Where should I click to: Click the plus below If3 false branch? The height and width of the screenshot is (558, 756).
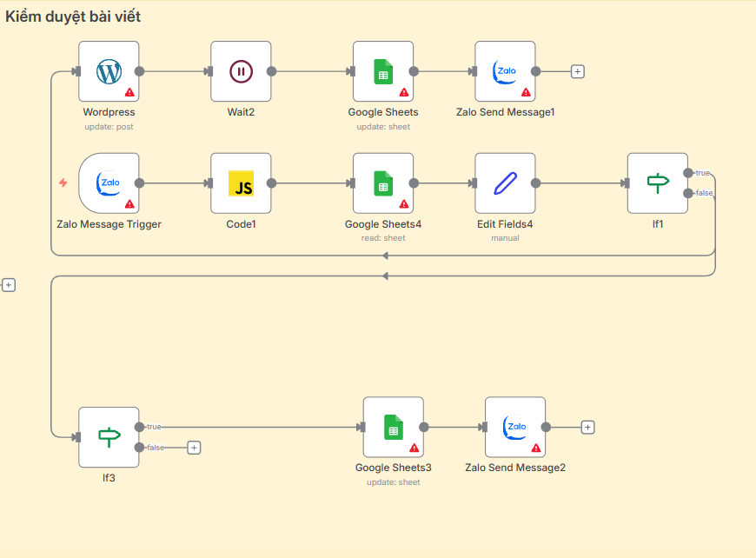click(x=193, y=448)
